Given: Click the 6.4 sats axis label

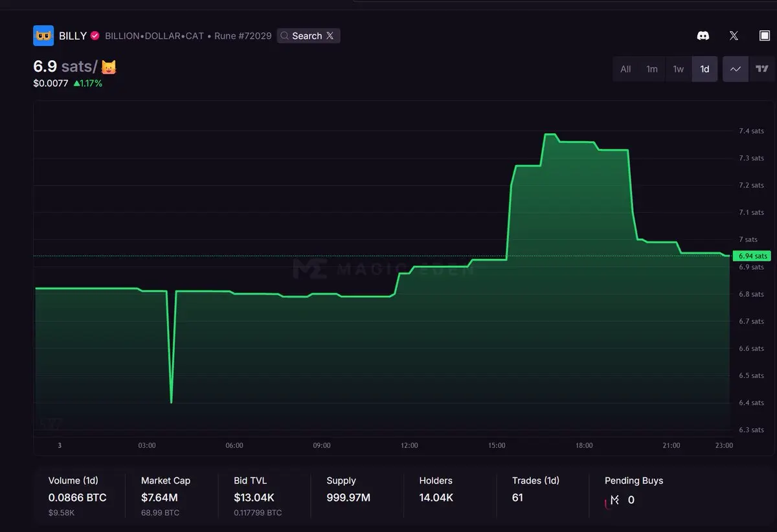Looking at the screenshot, I should coord(751,403).
